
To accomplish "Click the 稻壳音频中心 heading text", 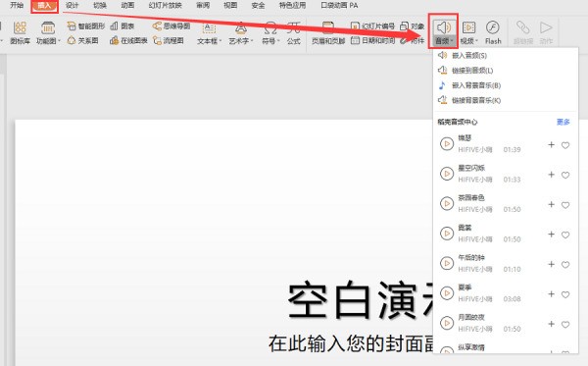I will [x=458, y=122].
